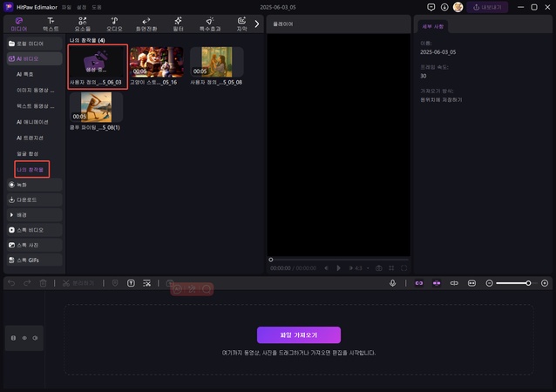
Task: Open the user profile avatar
Action: pyautogui.click(x=458, y=7)
